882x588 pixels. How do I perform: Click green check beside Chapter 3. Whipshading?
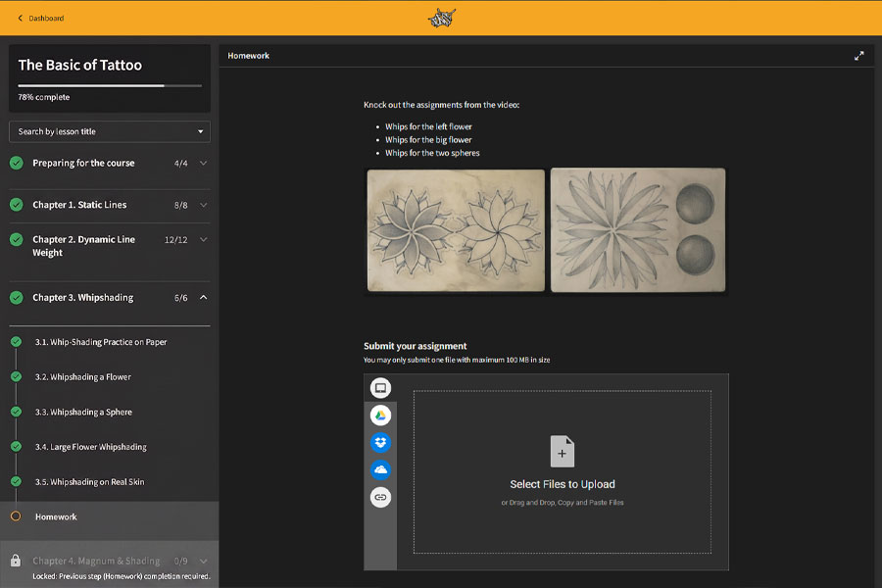click(x=17, y=298)
